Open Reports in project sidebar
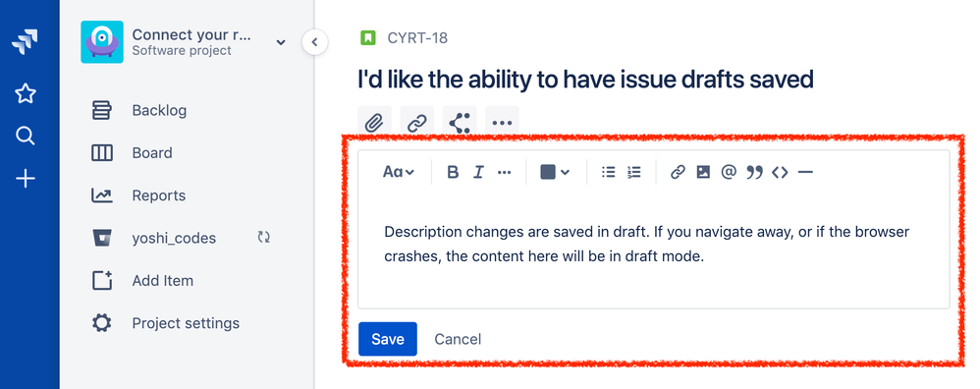The width and height of the screenshot is (980, 389). (159, 195)
